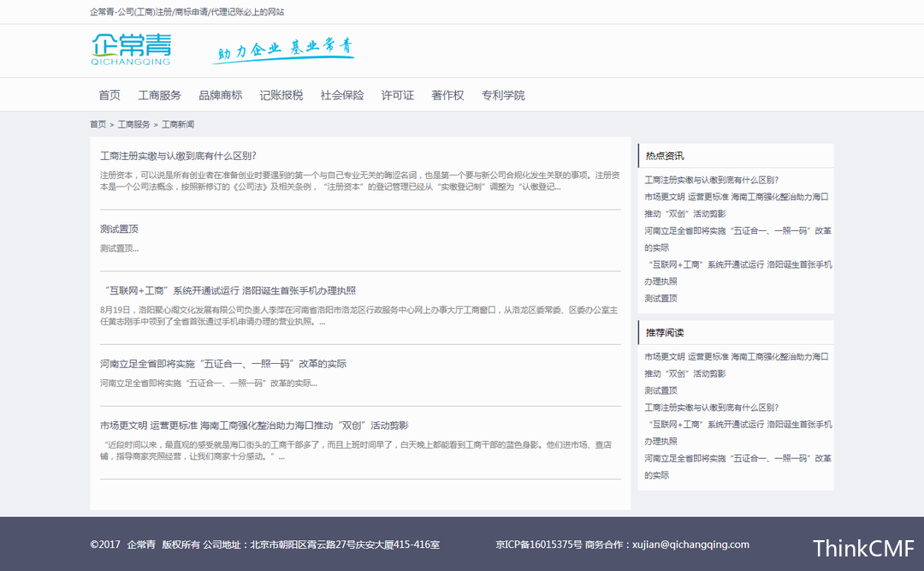Open “互联网+工商” link under 热点资讯
The width and height of the screenshot is (924, 571).
(738, 273)
